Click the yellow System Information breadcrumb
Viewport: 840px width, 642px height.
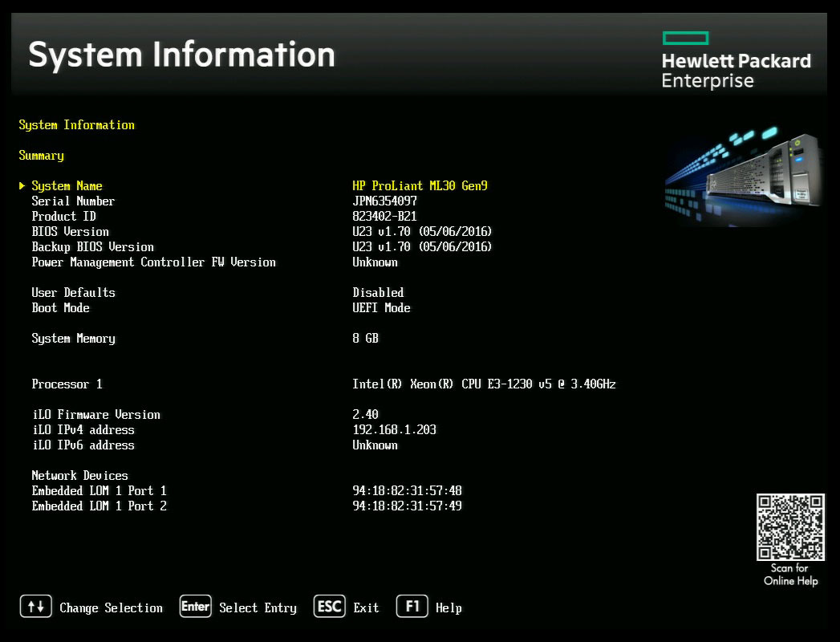coord(76,125)
